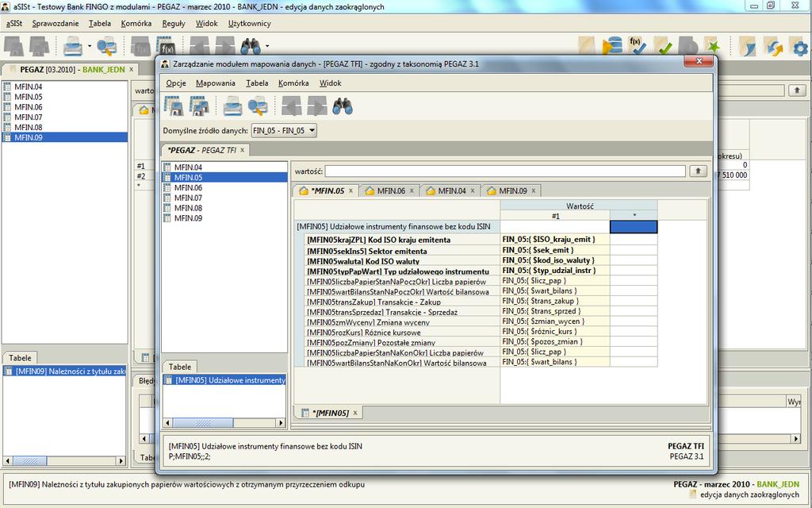
Task: Click the save icon in the mapping dialog toolbar
Action: pyautogui.click(x=174, y=106)
